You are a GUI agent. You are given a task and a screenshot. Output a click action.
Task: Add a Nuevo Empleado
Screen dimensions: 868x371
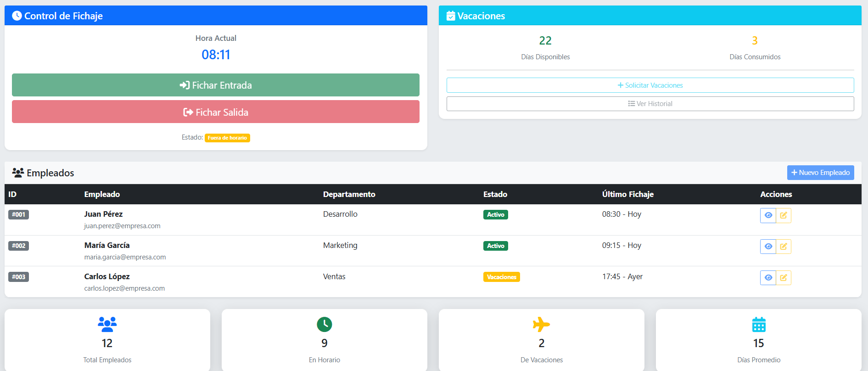pyautogui.click(x=821, y=173)
